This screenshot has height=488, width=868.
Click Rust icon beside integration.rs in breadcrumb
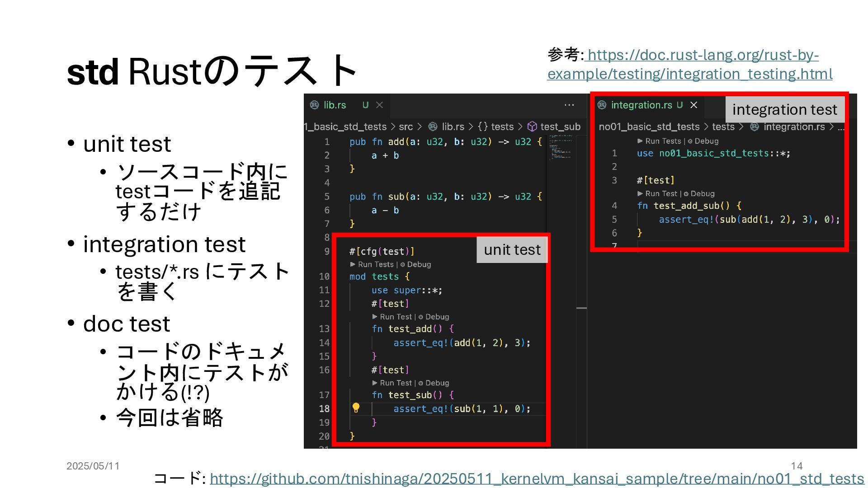pos(755,127)
